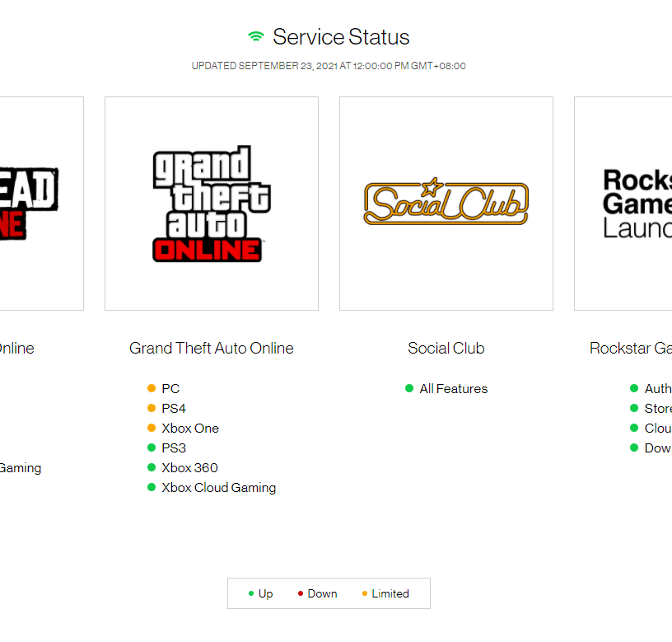Click the Social Club logo card
Screen dimensions: 672x642
[446, 204]
